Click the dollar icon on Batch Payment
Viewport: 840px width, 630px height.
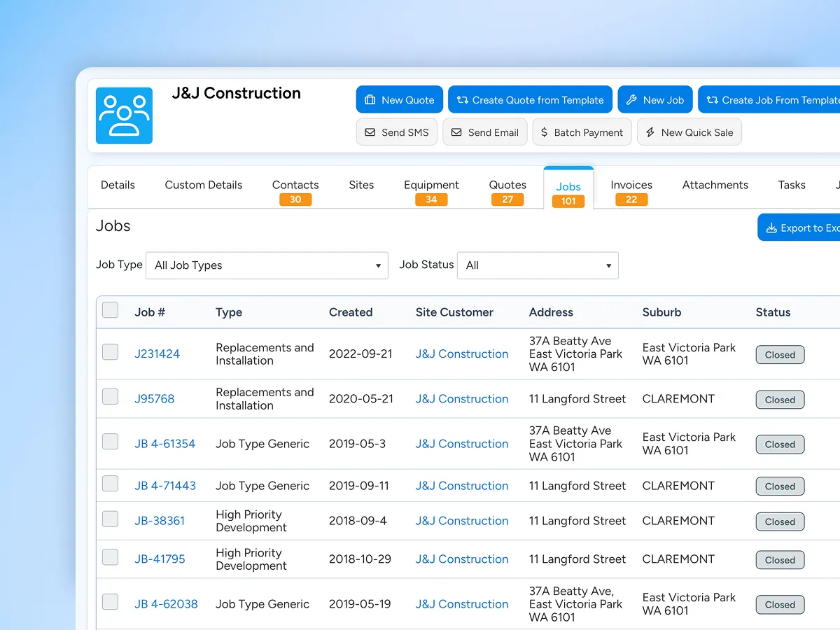545,132
